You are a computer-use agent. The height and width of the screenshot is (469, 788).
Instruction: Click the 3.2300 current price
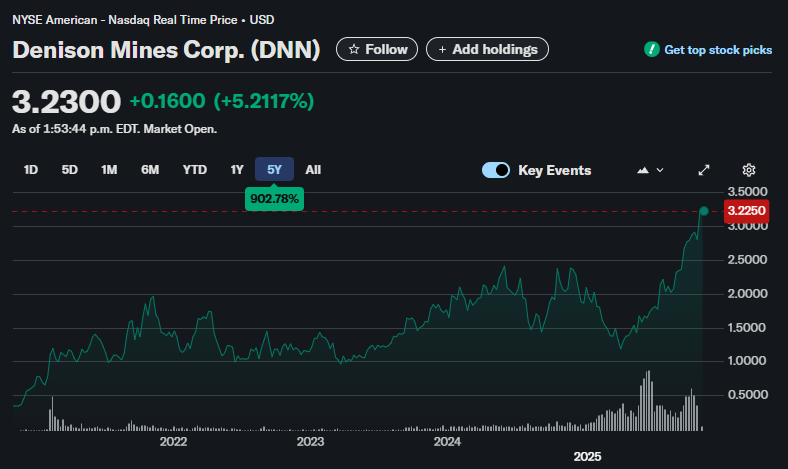coord(66,101)
